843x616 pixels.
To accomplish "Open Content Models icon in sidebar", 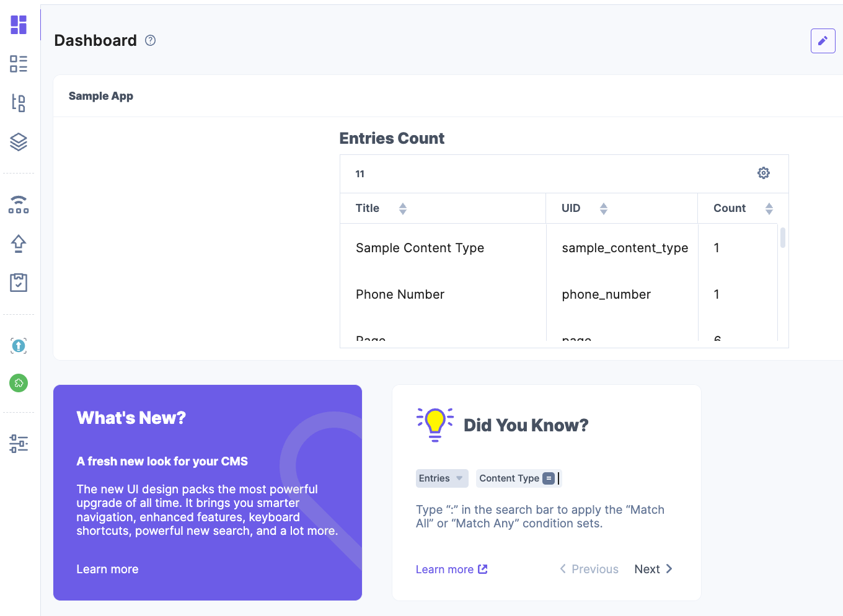I will [19, 103].
